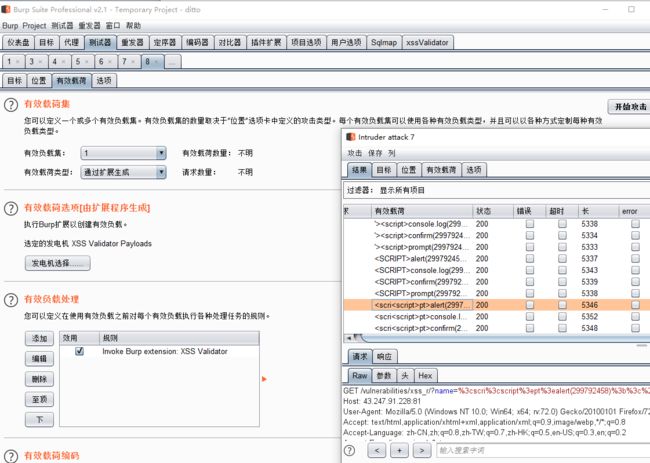This screenshot has width=650, height=463.
Task: Toggle 错误 checkbox in <SCRIPT>prompt(299792 row
Action: [x=530, y=293]
